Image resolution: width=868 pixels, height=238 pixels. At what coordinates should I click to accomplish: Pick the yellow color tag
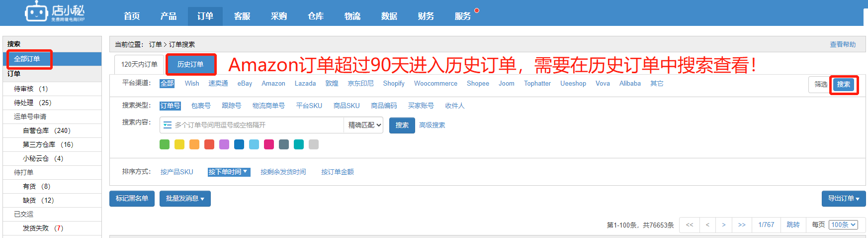tap(179, 144)
